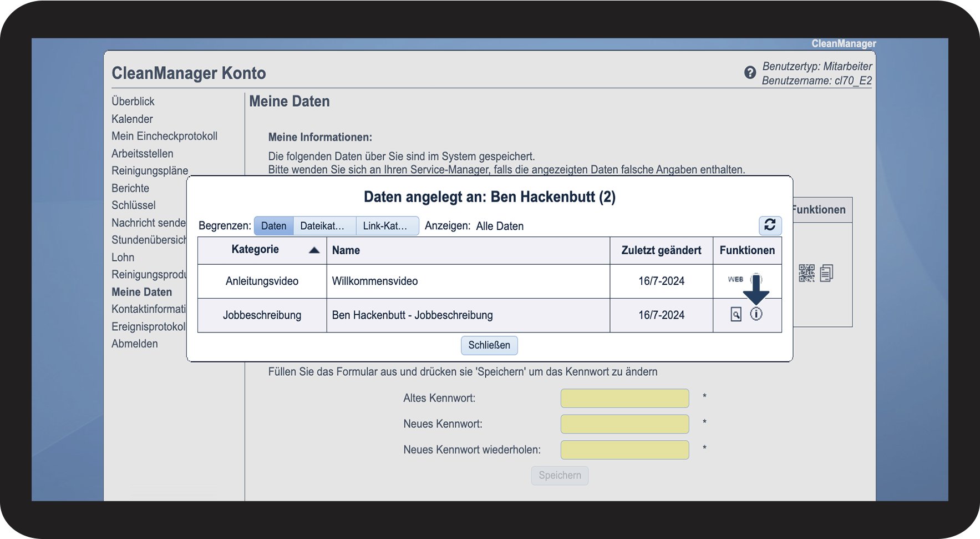The width and height of the screenshot is (980, 539).
Task: Focus the Neues Kennwort field
Action: (624, 424)
